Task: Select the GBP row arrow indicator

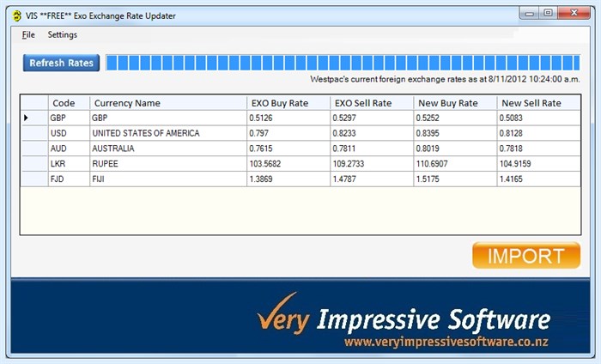Action: point(27,118)
